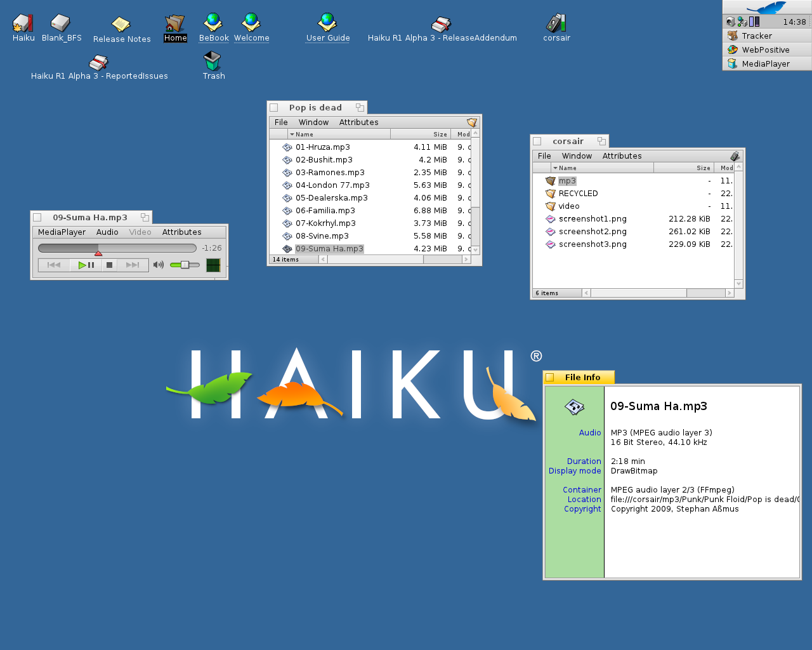Toggle the -1:26 remaining time display

coord(212,248)
